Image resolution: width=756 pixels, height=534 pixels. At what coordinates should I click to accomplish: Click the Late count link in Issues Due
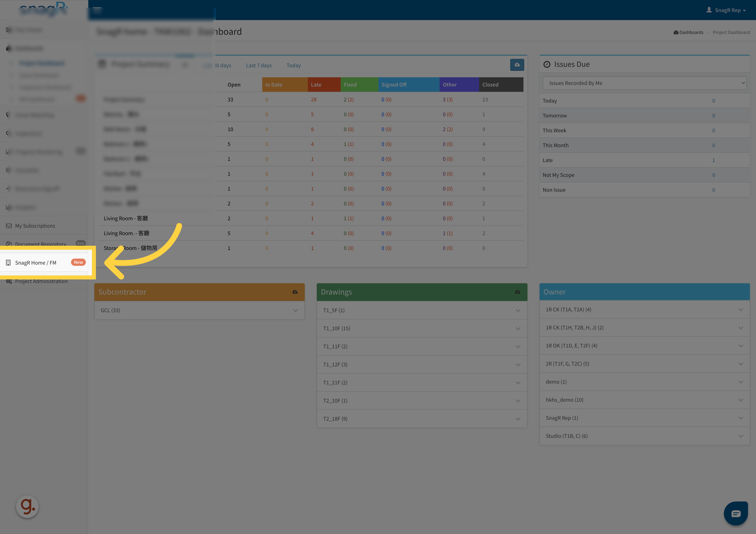pos(713,160)
